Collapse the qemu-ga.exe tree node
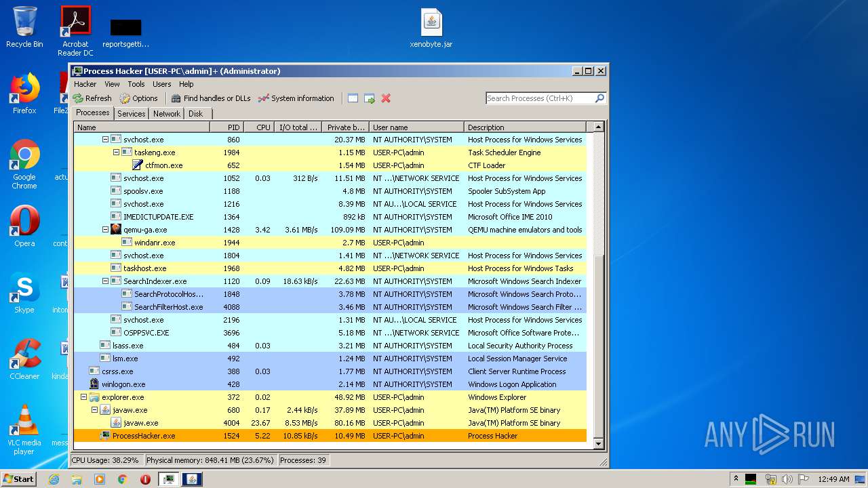868x488 pixels. click(105, 230)
